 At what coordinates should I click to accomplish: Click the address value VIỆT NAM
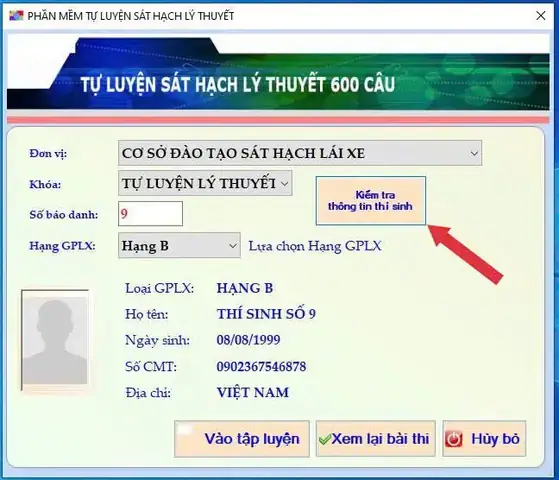pyautogui.click(x=253, y=392)
